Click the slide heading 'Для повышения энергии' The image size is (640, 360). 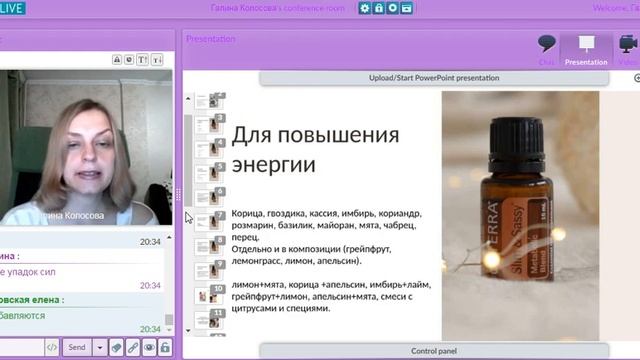315,149
